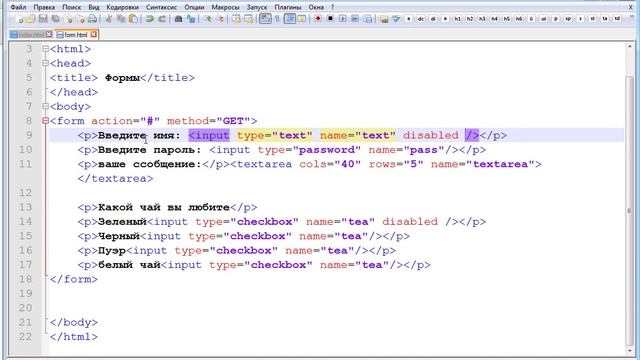
Task: Click the ol tag toolbar button
Action: pos(543,19)
